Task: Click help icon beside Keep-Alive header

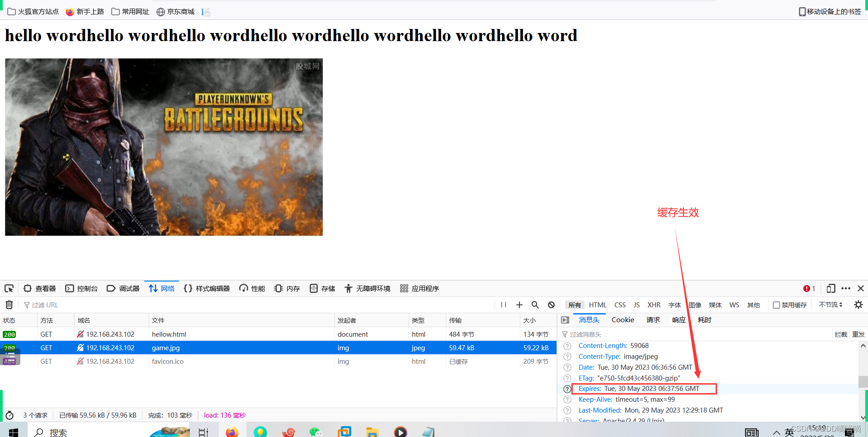Action: coord(567,399)
